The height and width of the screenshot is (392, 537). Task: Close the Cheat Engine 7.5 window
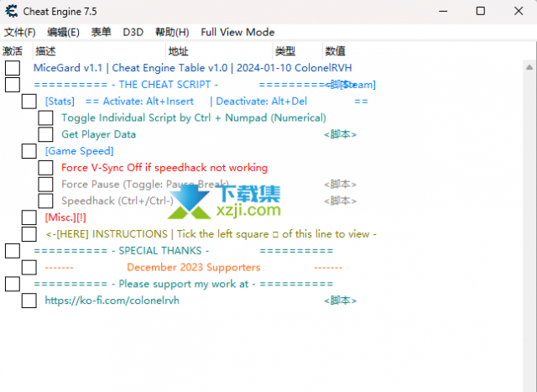coord(519,11)
